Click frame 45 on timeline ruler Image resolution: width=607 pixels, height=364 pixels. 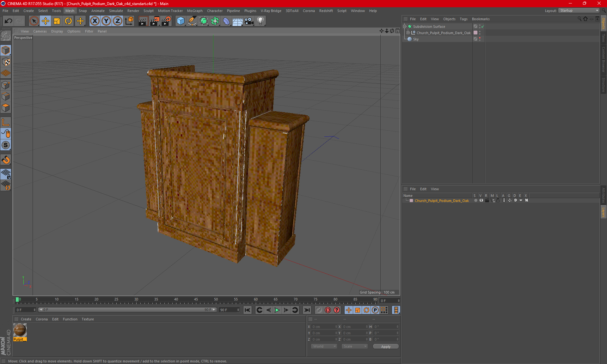tap(196, 300)
